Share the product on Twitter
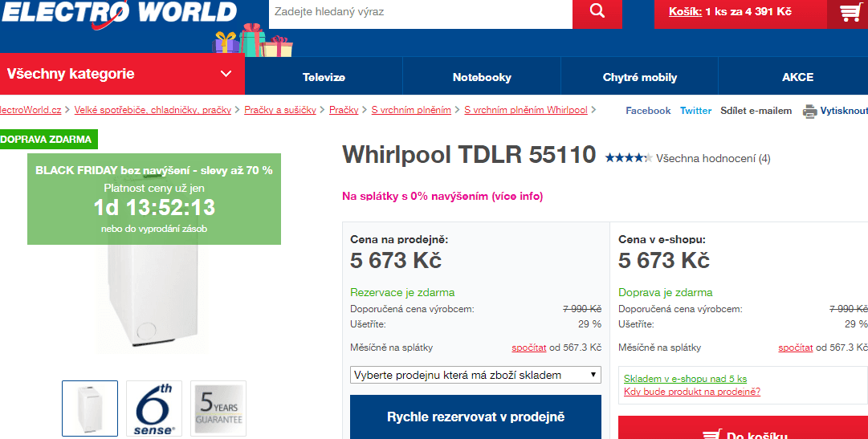Screen dimensions: 868x439 [x=696, y=111]
